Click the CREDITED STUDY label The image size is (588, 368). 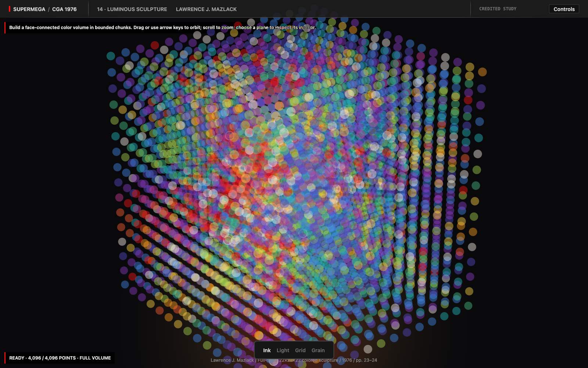498,9
